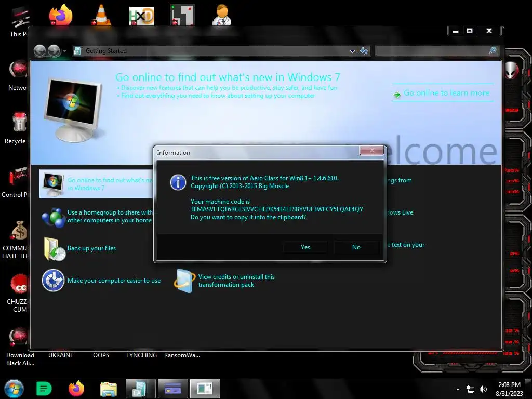This screenshot has width=532, height=399.
Task: Open HxD hex editor desktop icon
Action: tap(142, 16)
